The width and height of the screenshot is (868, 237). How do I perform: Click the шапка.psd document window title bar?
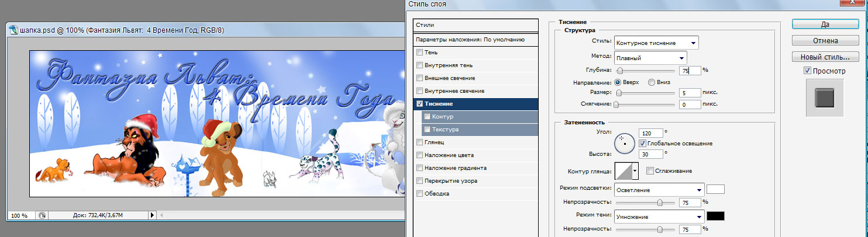coord(205,31)
